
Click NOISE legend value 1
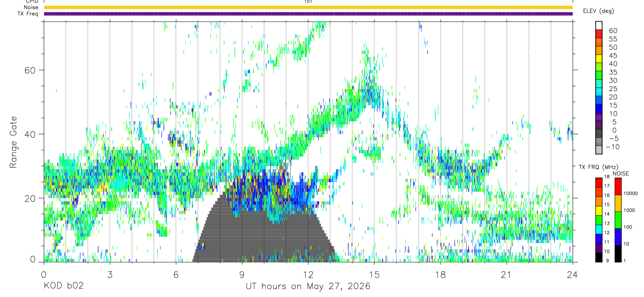pyautogui.click(x=625, y=261)
